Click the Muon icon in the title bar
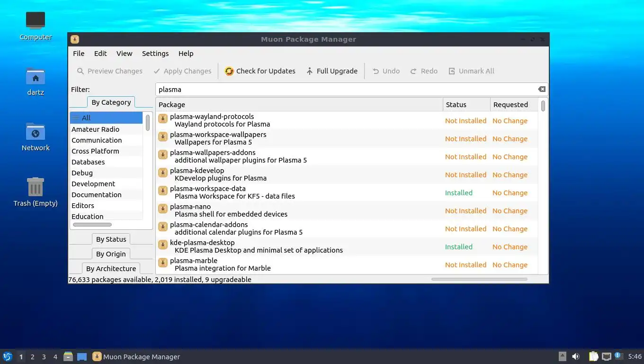Image resolution: width=644 pixels, height=364 pixels. tap(75, 39)
